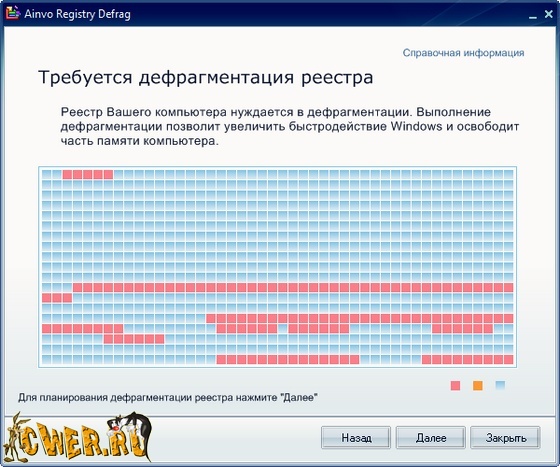The height and width of the screenshot is (467, 560).
Task: Click the heading Требуется дефрагментация реестра
Action: (206, 77)
